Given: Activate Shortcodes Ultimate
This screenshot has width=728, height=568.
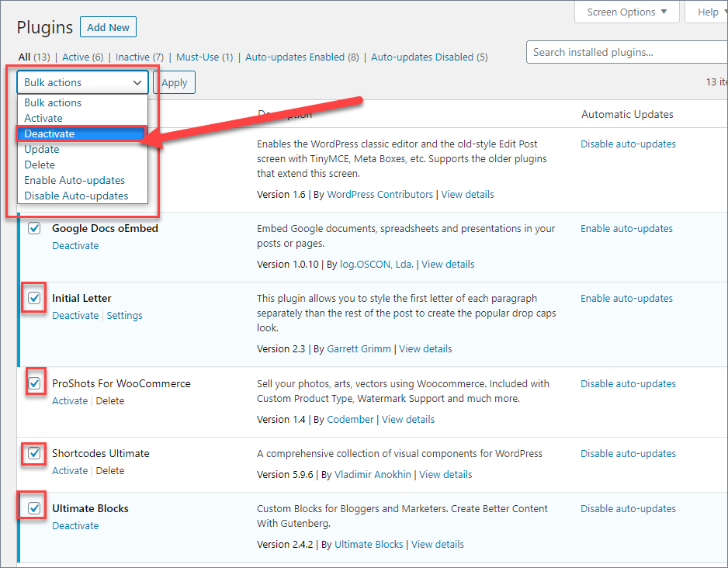Looking at the screenshot, I should tap(70, 470).
